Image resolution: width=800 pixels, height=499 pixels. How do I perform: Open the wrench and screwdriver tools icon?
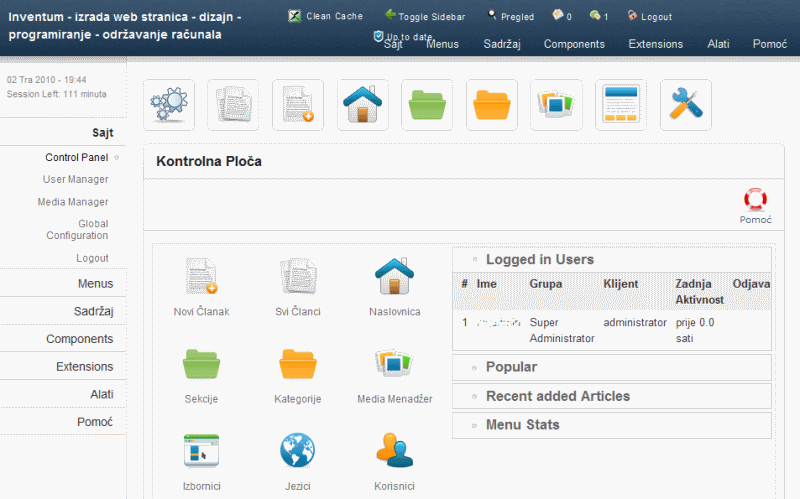click(x=685, y=105)
